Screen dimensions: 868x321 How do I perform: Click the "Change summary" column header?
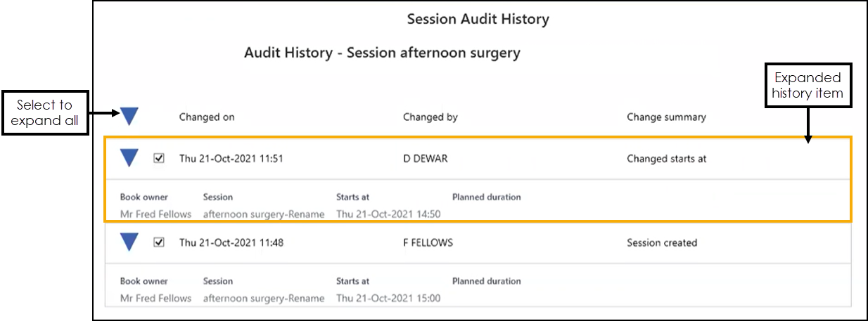pos(666,117)
